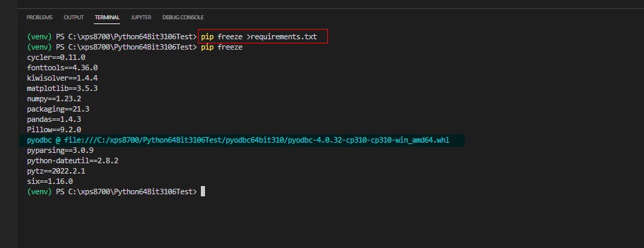Switch to the PROBLEMS tab
This screenshot has width=644, height=248.
click(x=39, y=17)
